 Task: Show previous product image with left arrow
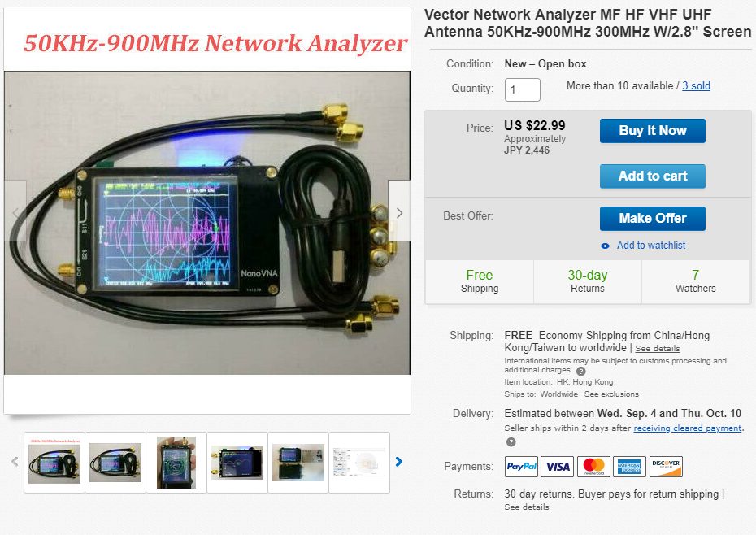pos(15,212)
